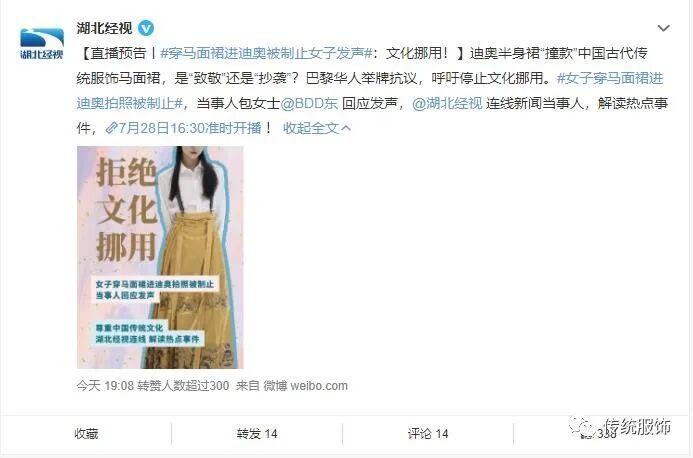Open hashtag #女子穿马面裙进迪奥拍照被制止#
The image size is (693, 458).
(x=370, y=91)
